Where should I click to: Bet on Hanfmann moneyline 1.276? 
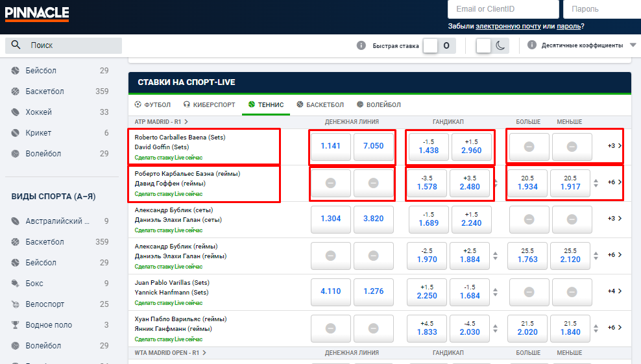coord(374,291)
